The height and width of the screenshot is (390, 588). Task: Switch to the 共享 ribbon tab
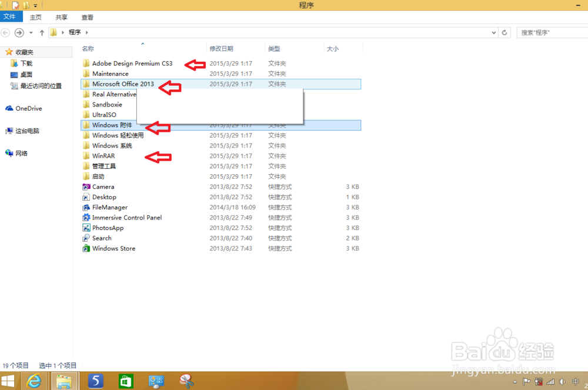pyautogui.click(x=62, y=17)
